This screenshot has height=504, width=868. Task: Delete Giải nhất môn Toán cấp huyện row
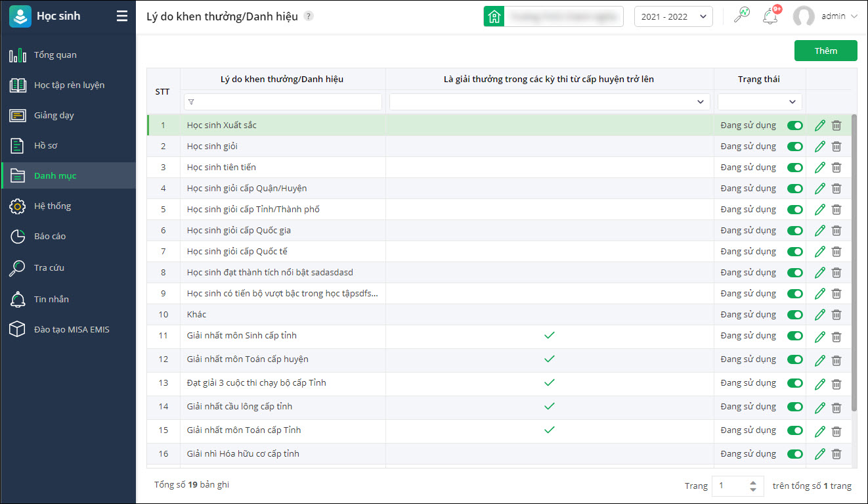pos(836,361)
